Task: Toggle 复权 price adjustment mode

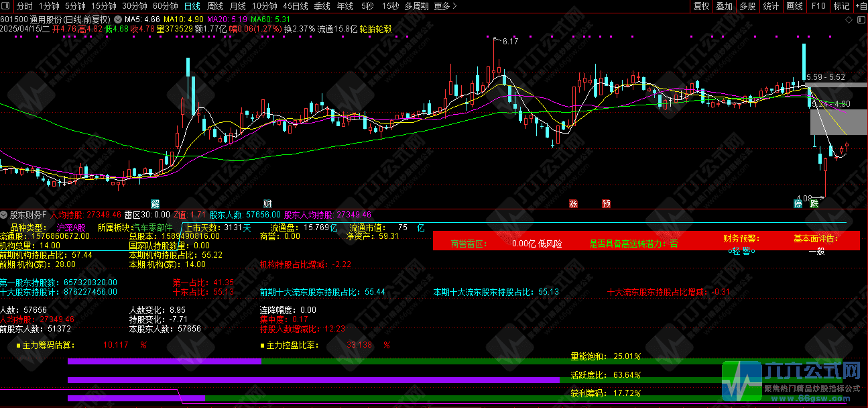Action: [702, 6]
